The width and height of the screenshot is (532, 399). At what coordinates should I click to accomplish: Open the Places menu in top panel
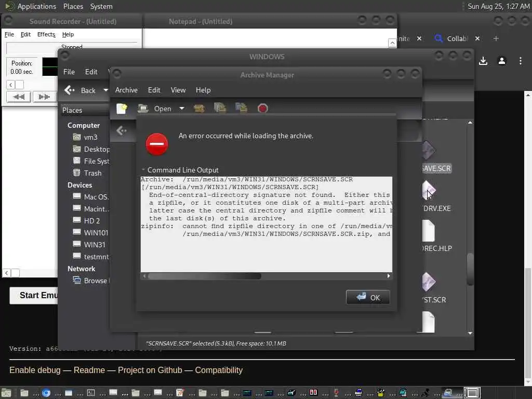73,6
